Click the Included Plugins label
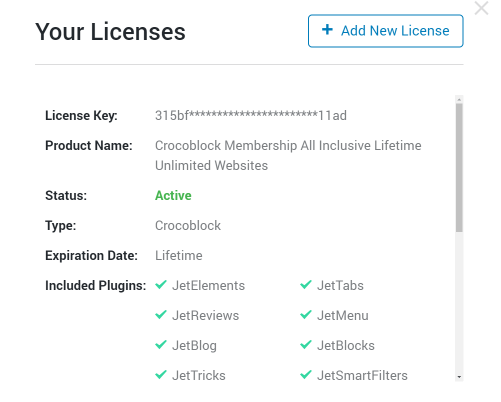The width and height of the screenshot is (501, 402). coord(96,286)
